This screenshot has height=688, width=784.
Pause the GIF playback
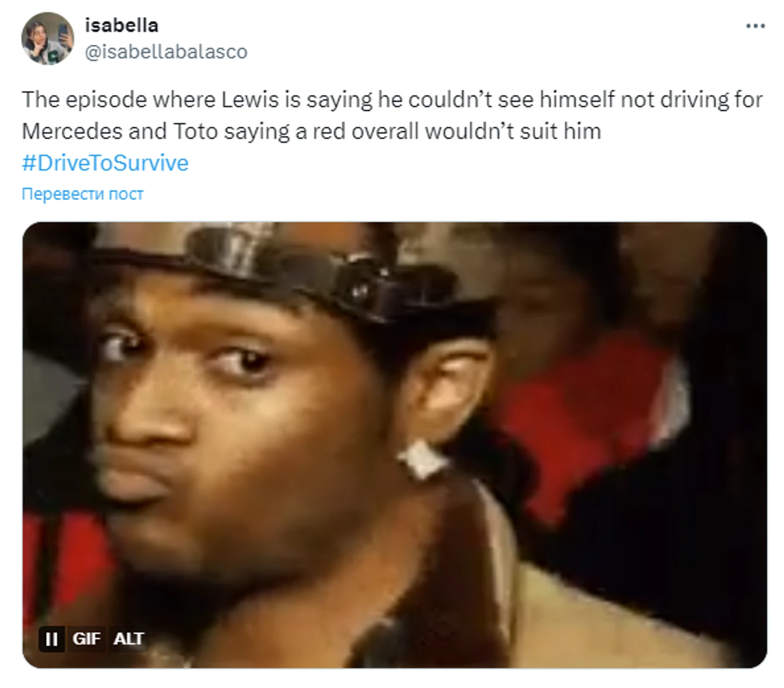(x=52, y=639)
